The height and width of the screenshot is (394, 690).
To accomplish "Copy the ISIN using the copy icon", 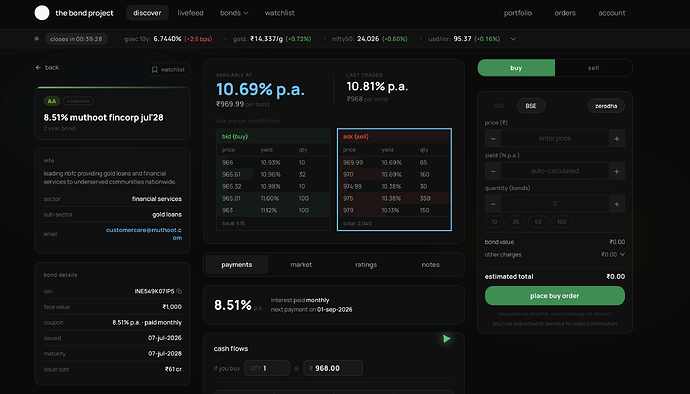I will click(179, 291).
